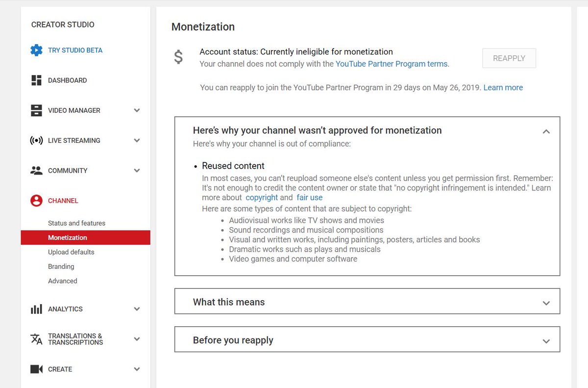Open the Video Manager label

(x=74, y=110)
